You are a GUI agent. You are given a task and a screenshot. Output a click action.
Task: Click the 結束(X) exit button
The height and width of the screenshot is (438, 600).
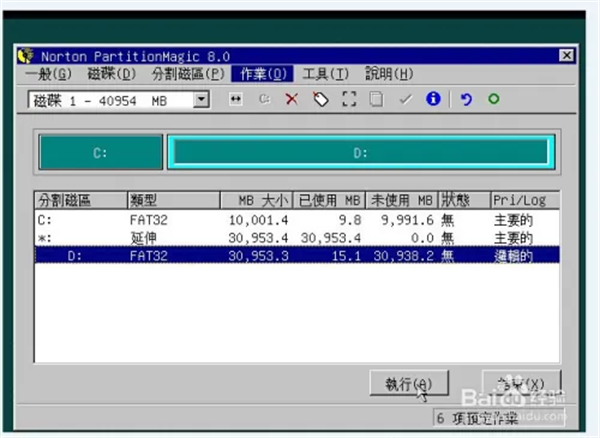[x=521, y=383]
